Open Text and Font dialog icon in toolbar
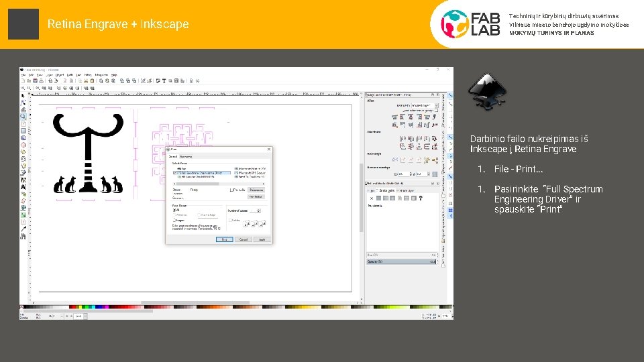 pyautogui.click(x=164, y=81)
